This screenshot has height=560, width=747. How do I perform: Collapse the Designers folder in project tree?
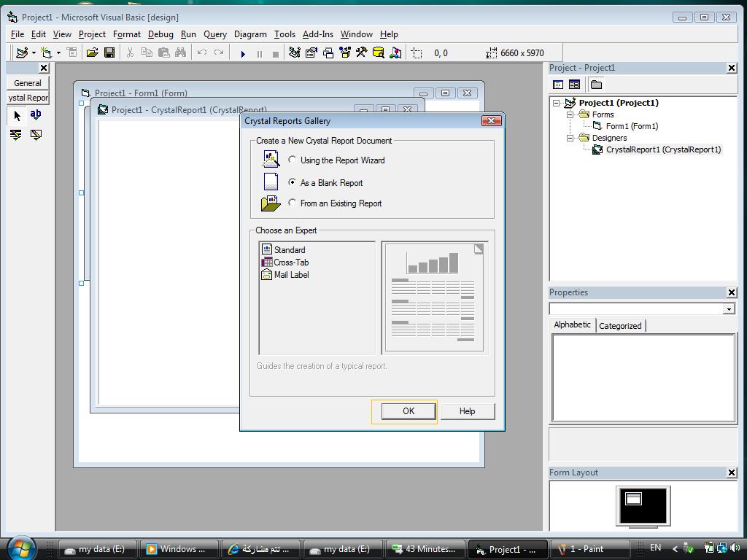click(x=570, y=138)
